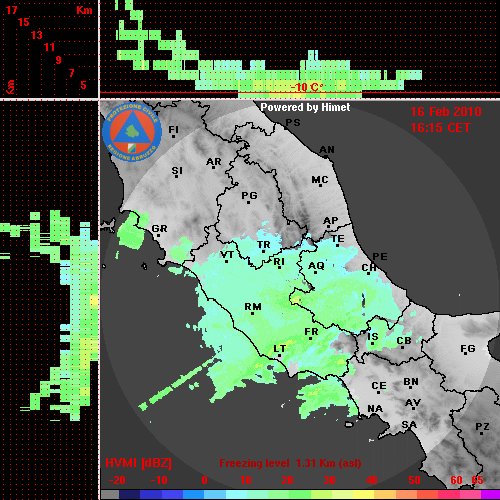This screenshot has width=500, height=500.
Task: Click the RM city marker
Action: click(x=253, y=309)
